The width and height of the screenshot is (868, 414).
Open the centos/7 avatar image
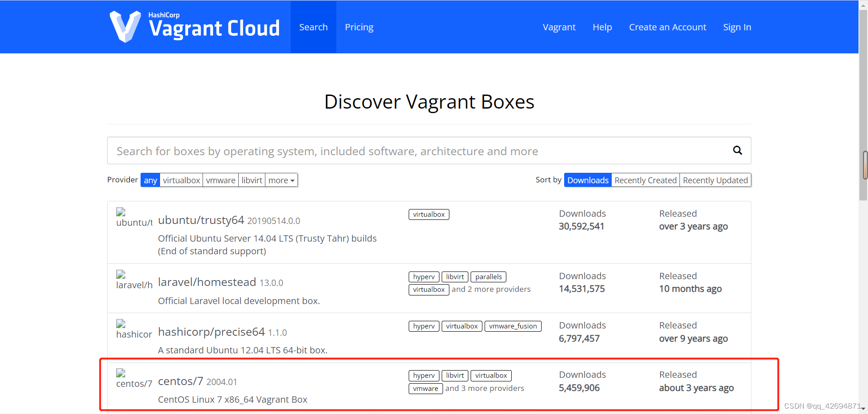tap(134, 379)
